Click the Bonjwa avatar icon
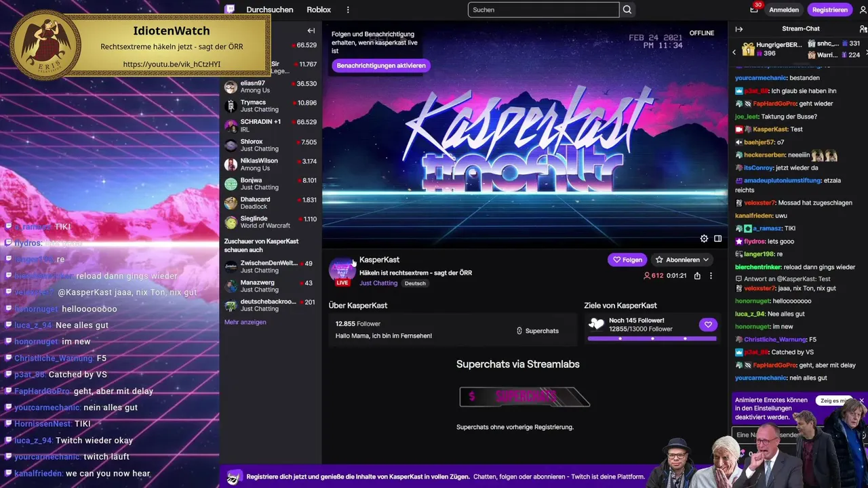 [231, 184]
